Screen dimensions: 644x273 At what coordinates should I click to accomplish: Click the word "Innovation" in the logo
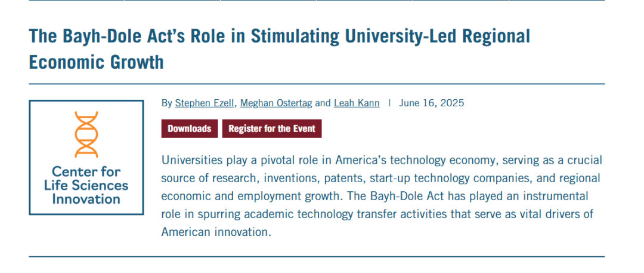point(86,199)
